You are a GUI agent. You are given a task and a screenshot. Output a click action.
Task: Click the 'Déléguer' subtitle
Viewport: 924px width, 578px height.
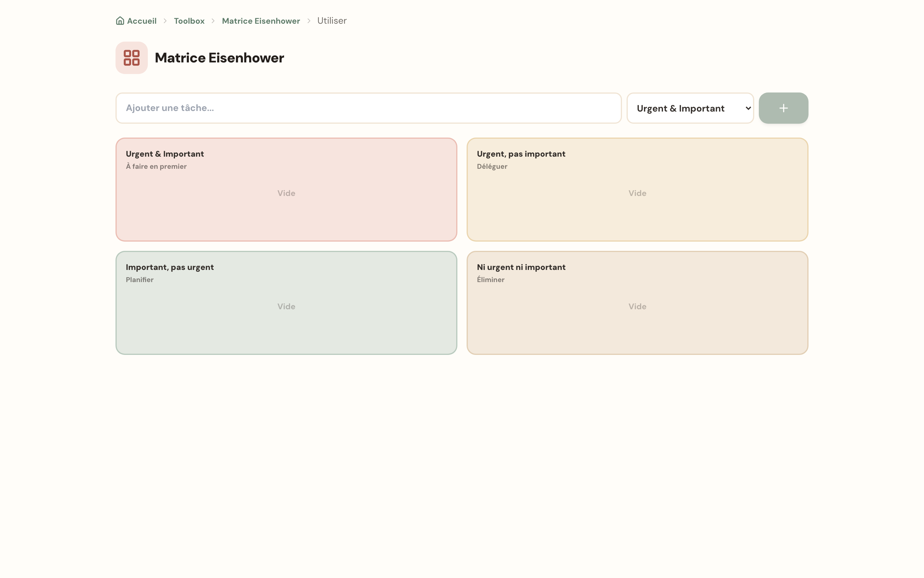click(x=492, y=166)
